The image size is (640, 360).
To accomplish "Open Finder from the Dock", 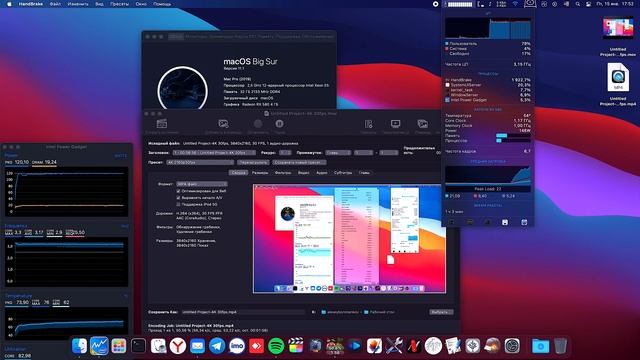I will (79, 346).
